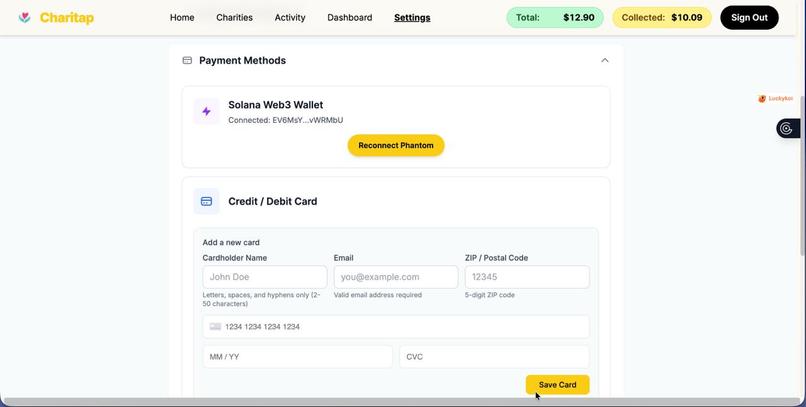Viewport: 806px width, 407px height.
Task: Click the Cardholder Name input field
Action: coord(265,277)
